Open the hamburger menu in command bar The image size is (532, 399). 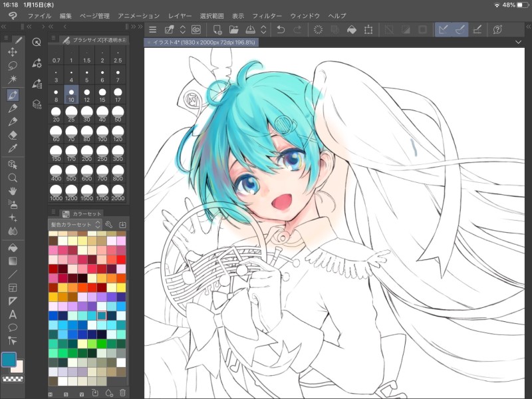(153, 30)
